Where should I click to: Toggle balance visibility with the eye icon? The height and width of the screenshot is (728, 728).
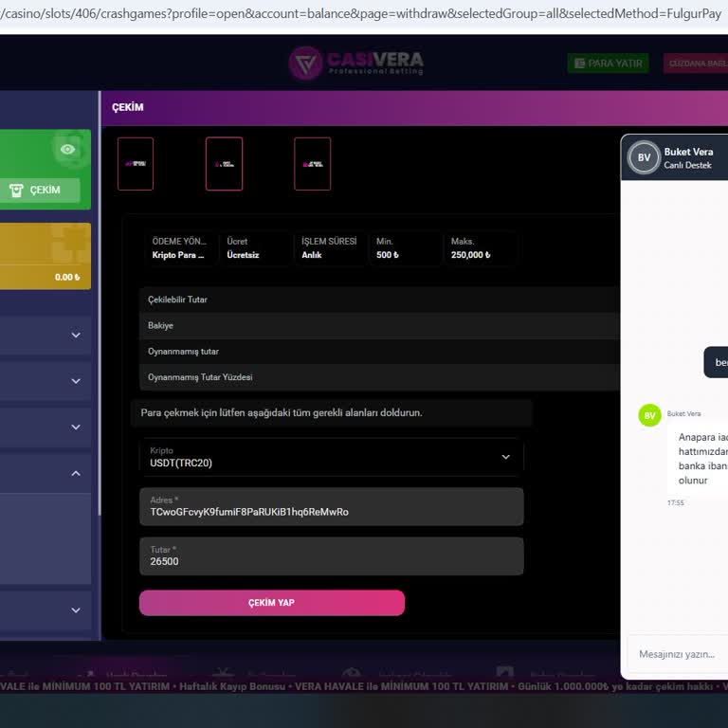(67, 149)
